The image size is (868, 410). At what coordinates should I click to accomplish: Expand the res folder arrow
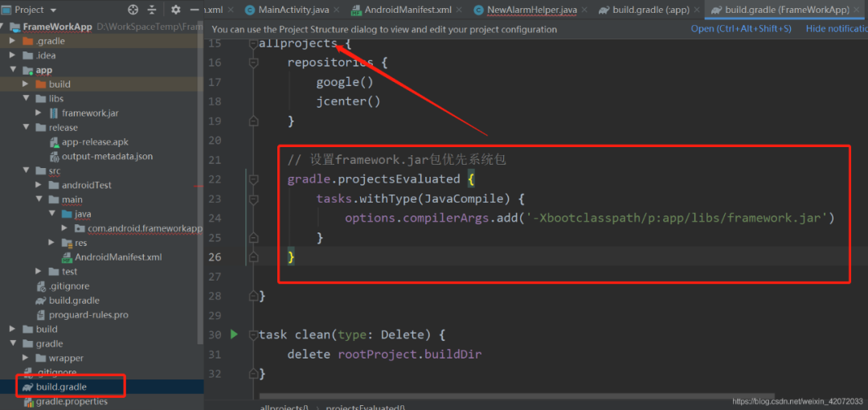click(51, 243)
